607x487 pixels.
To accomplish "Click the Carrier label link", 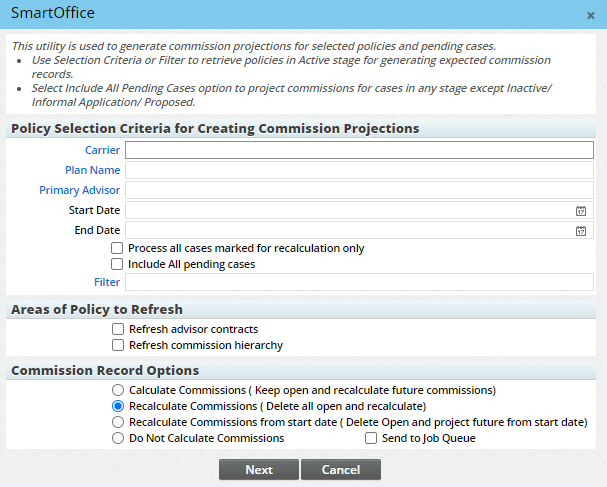I will (x=103, y=150).
